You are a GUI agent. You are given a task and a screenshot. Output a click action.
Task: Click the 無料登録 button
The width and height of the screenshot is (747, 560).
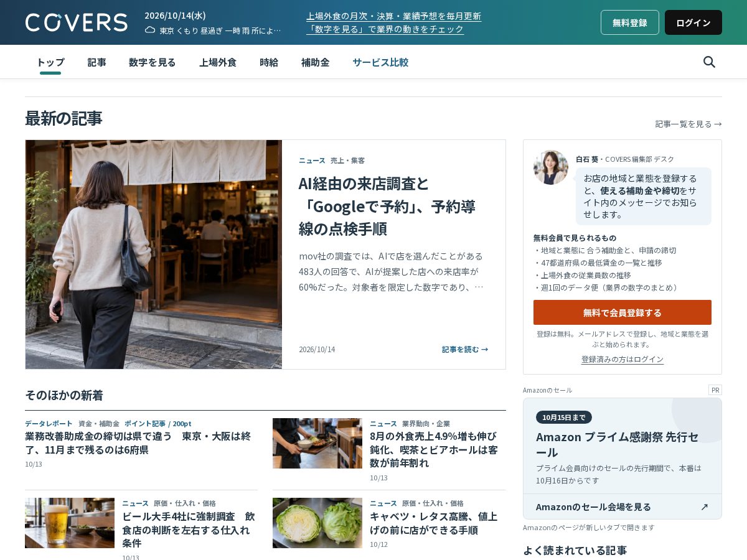(x=629, y=22)
